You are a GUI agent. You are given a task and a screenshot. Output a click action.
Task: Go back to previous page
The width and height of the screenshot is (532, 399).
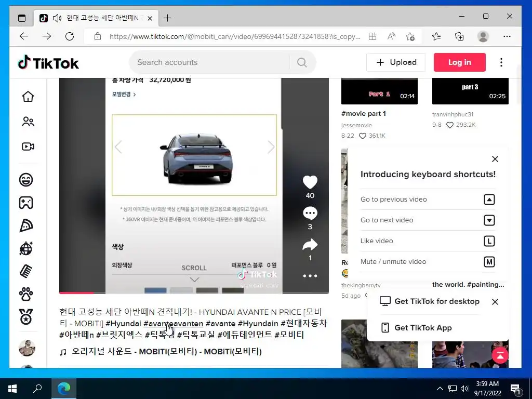click(24, 36)
